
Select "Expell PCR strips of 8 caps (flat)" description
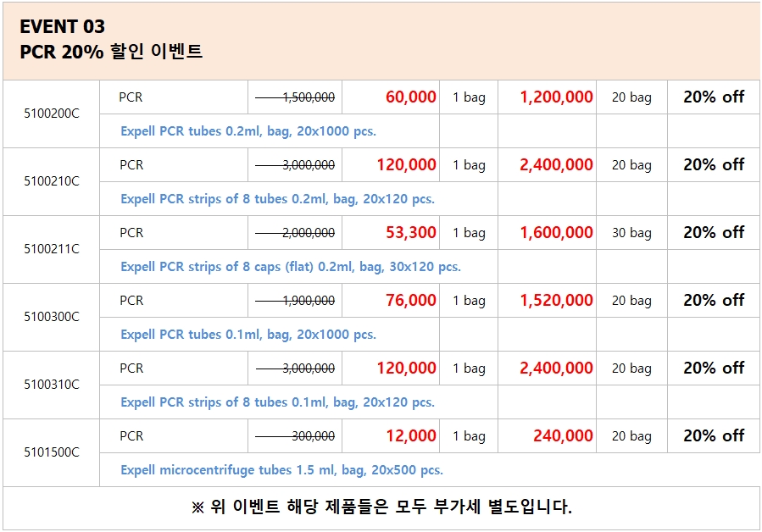tap(291, 267)
